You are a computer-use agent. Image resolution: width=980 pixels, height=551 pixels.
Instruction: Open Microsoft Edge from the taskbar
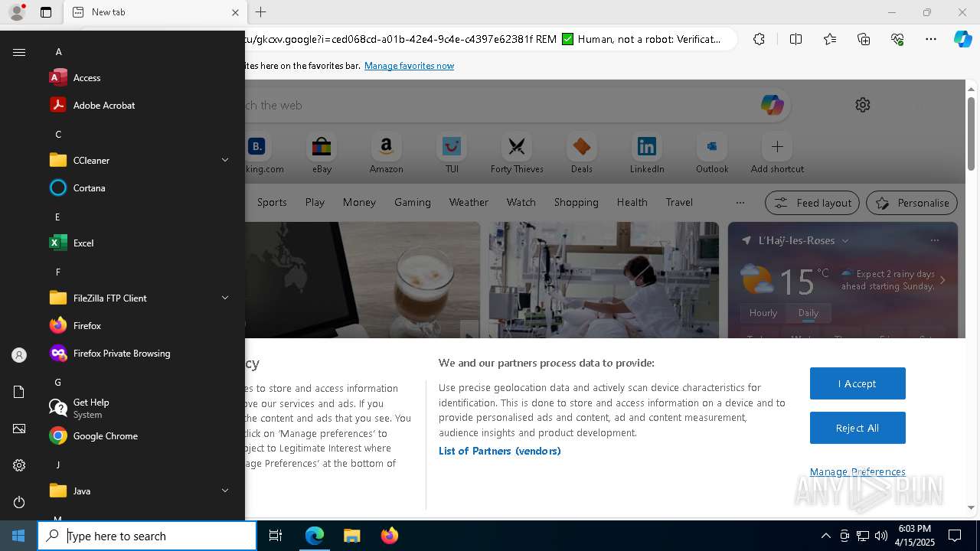click(315, 536)
